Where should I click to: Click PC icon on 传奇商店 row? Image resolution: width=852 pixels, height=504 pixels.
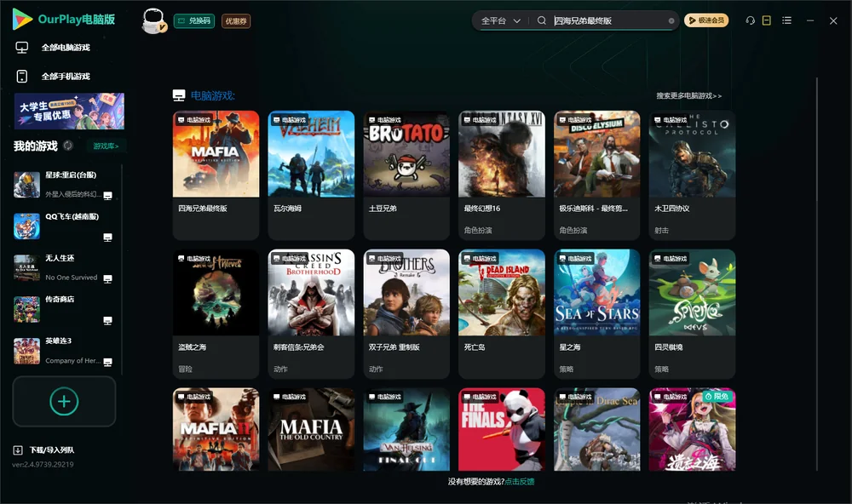tap(107, 320)
